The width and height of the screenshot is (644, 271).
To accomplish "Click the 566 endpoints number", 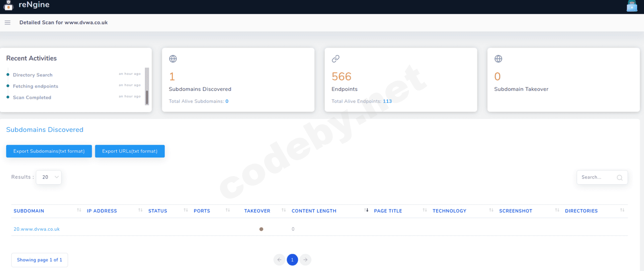I will pyautogui.click(x=341, y=76).
